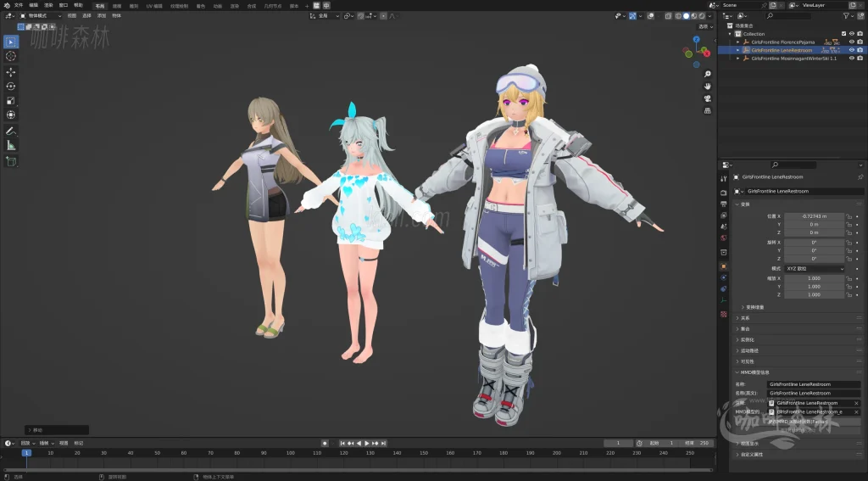The image size is (868, 481).
Task: Switch perspective/orthographic via grid icon
Action: [708, 111]
